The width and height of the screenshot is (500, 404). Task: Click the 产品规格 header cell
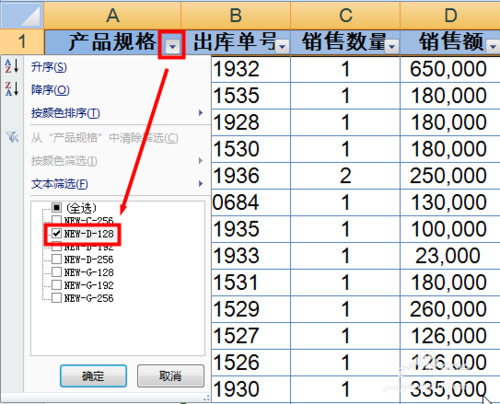coord(113,42)
